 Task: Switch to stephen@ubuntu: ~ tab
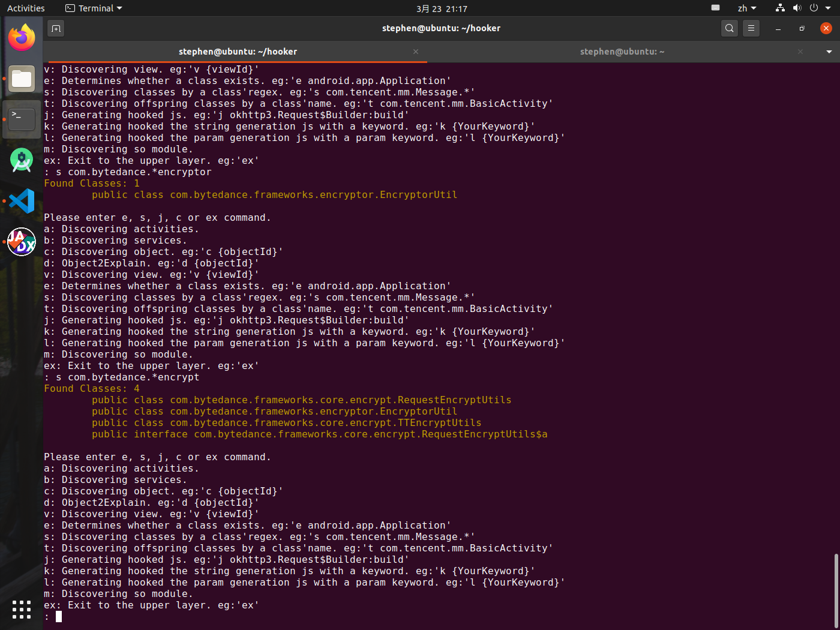pos(622,52)
